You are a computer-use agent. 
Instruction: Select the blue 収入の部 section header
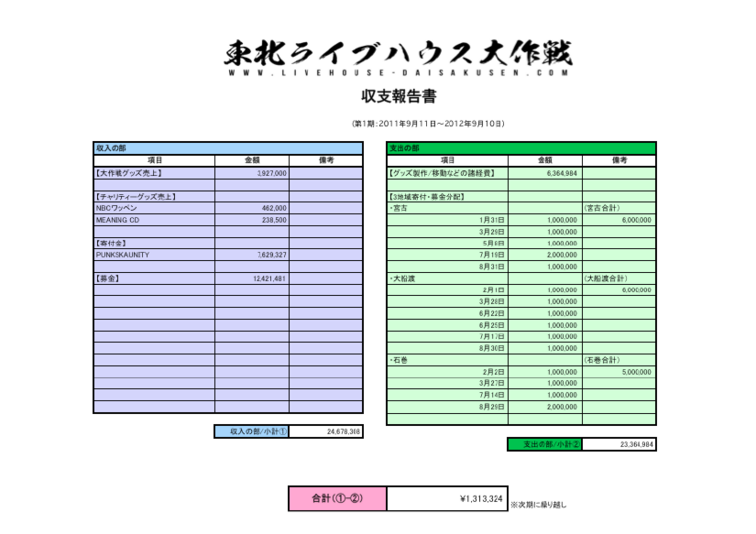click(227, 147)
